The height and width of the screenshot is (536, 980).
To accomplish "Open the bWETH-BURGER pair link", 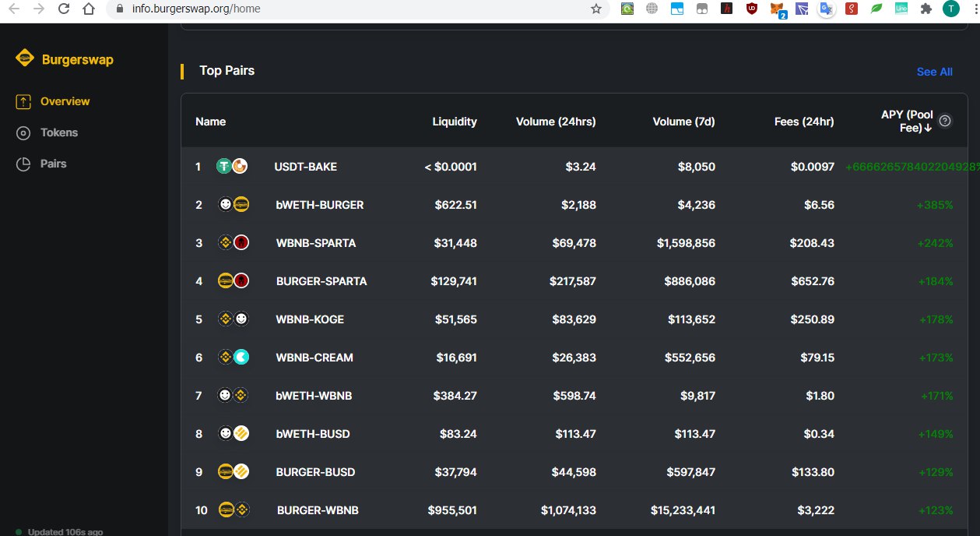I will click(x=319, y=205).
